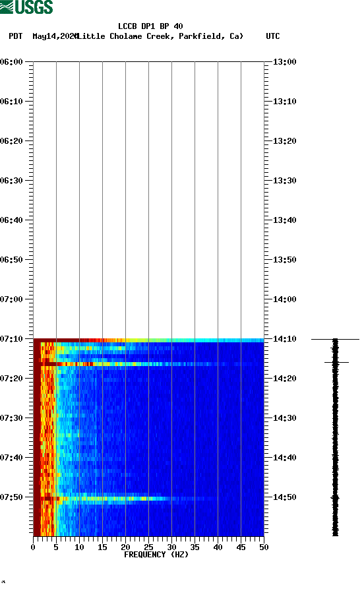Click the 07:50 PDT time label
This screenshot has width=364, height=589.
pyautogui.click(x=11, y=497)
